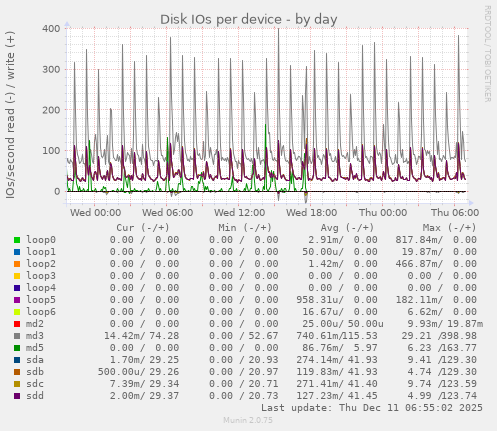This screenshot has width=497, height=431.
Task: Click the sdb brown legend swatch
Action: pos(17,372)
